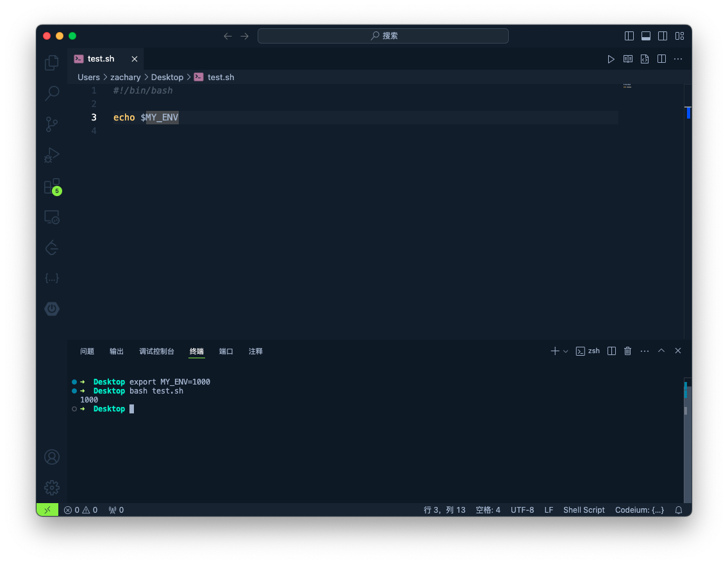Viewport: 728px width, 564px height.
Task: Click the file-with-brackets icon in editor toolbar
Action: click(x=645, y=59)
